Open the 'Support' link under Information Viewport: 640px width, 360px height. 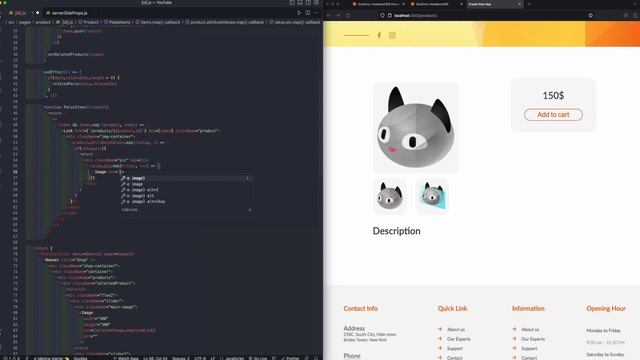click(x=529, y=349)
